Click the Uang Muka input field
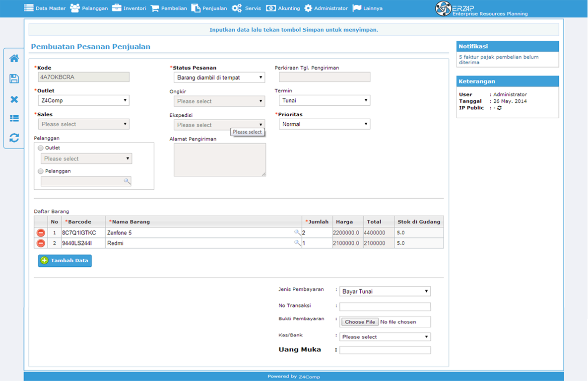This screenshot has width=588, height=381. point(385,350)
